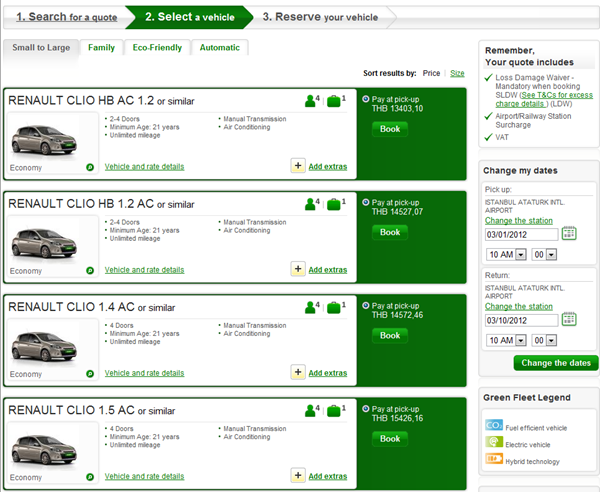
Task: Open pick-up hour dropdown
Action: [506, 254]
